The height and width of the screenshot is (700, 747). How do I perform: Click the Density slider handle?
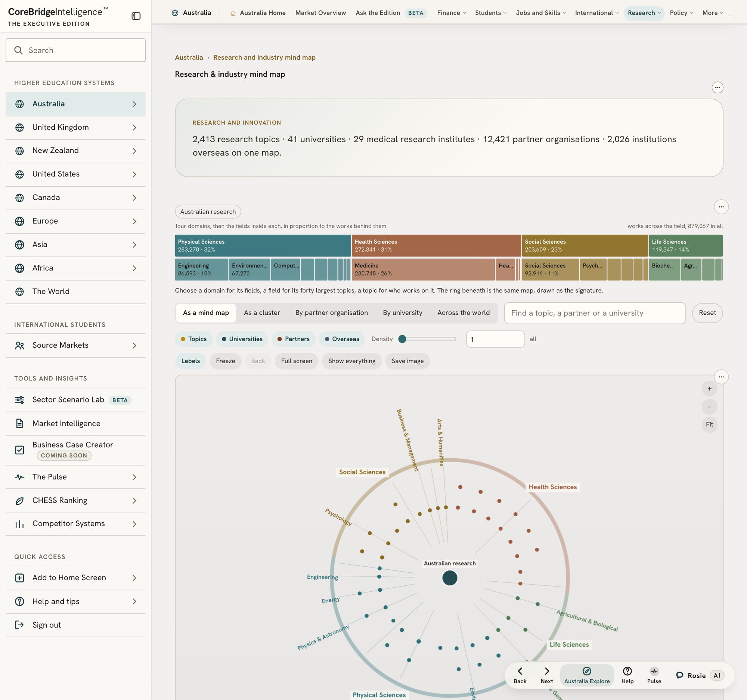pyautogui.click(x=402, y=339)
